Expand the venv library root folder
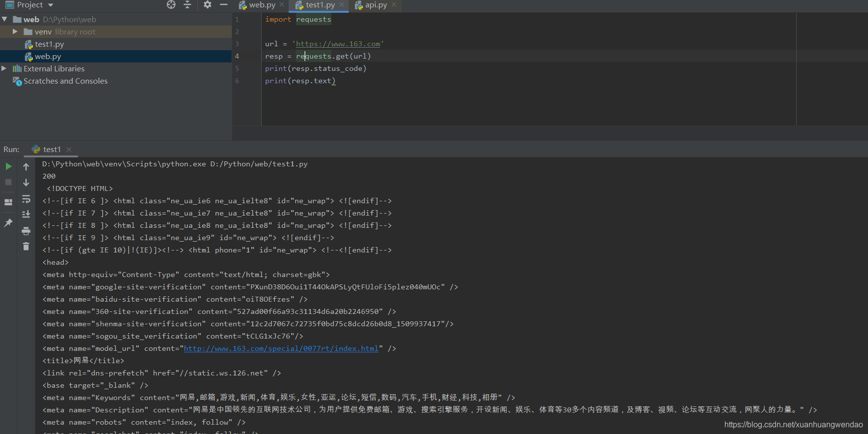 click(15, 31)
